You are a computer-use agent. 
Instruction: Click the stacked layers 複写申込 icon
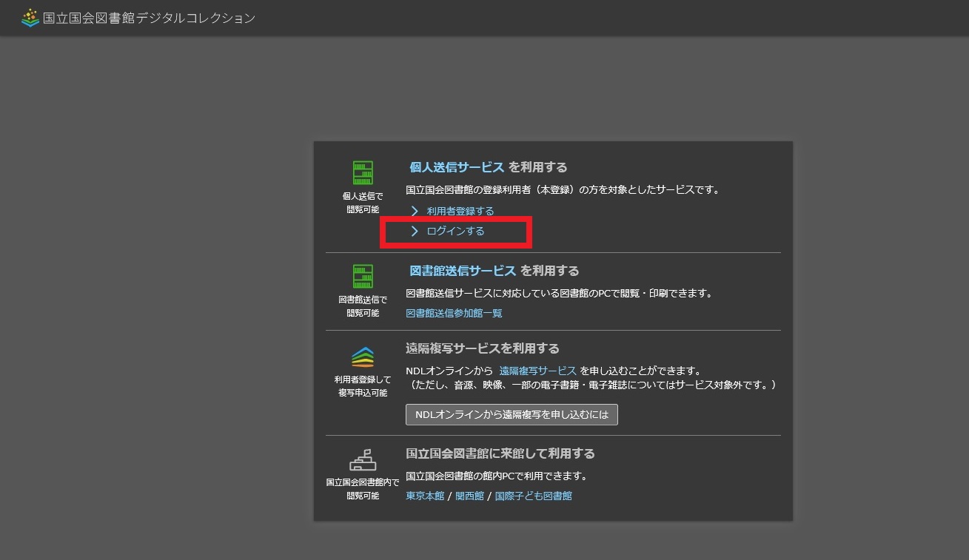pos(363,357)
